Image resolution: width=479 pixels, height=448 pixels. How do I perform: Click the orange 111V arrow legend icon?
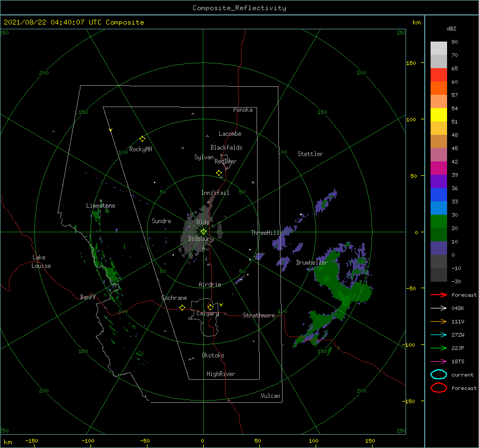point(439,321)
